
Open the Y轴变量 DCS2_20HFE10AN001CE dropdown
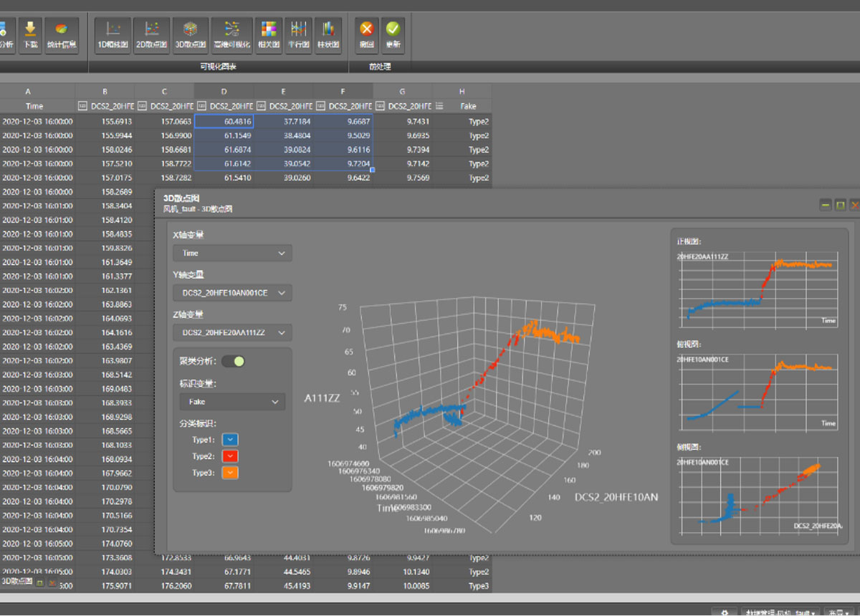tap(232, 293)
